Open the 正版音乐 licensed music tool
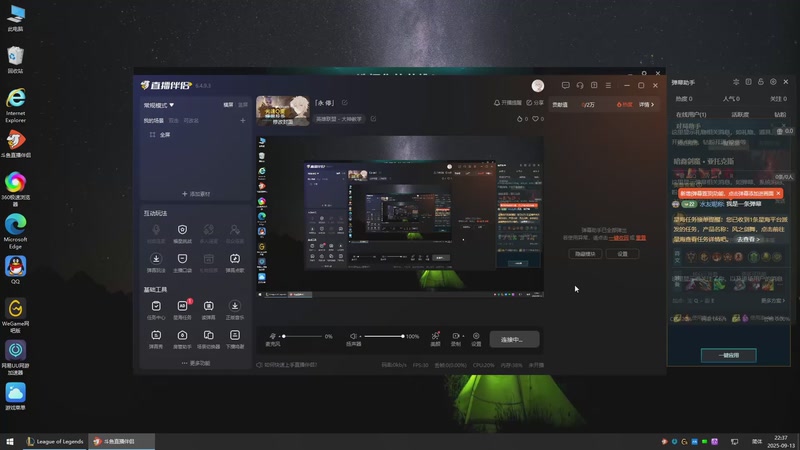The height and width of the screenshot is (450, 800). 235,309
